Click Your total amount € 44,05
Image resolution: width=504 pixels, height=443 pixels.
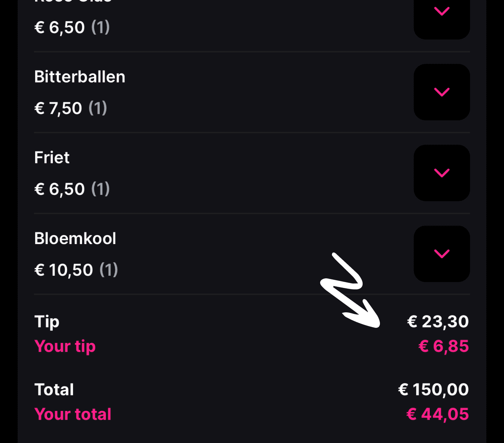tap(437, 414)
